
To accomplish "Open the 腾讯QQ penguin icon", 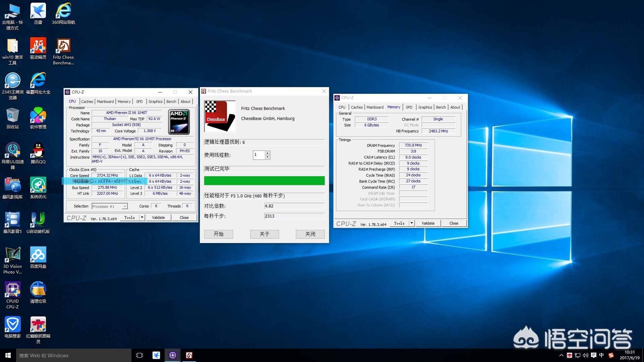I will pyautogui.click(x=38, y=153).
